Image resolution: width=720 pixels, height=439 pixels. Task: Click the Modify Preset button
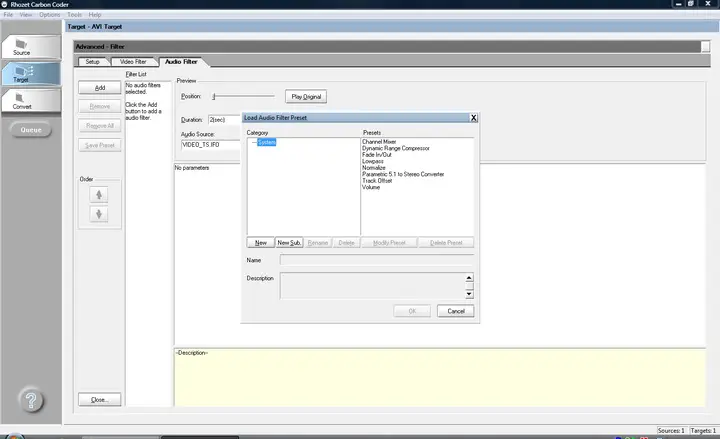389,242
